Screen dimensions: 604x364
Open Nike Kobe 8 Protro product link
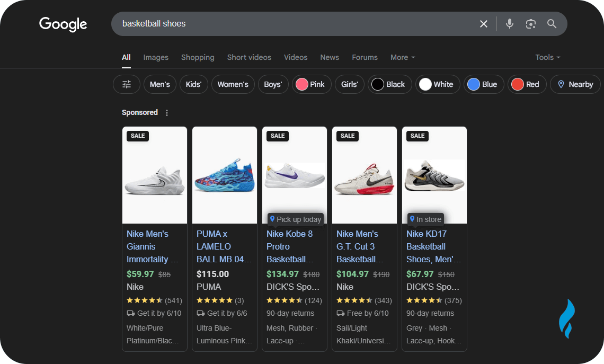pyautogui.click(x=290, y=246)
